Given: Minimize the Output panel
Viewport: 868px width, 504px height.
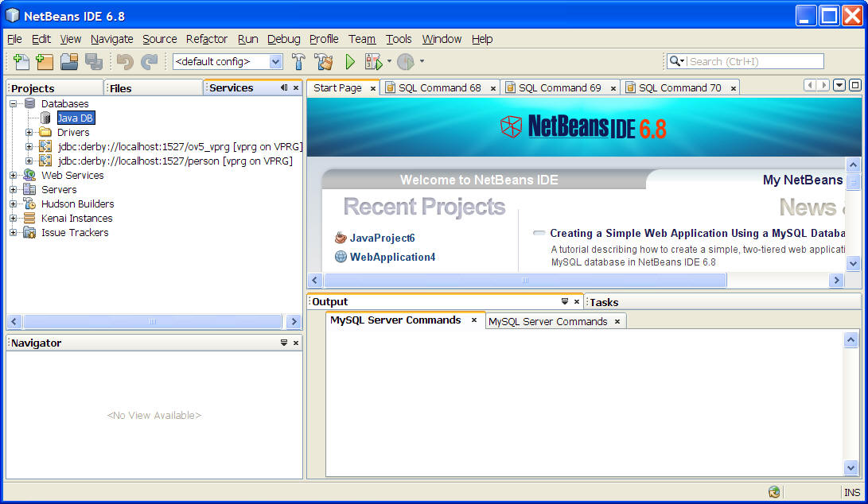Looking at the screenshot, I should coord(565,301).
